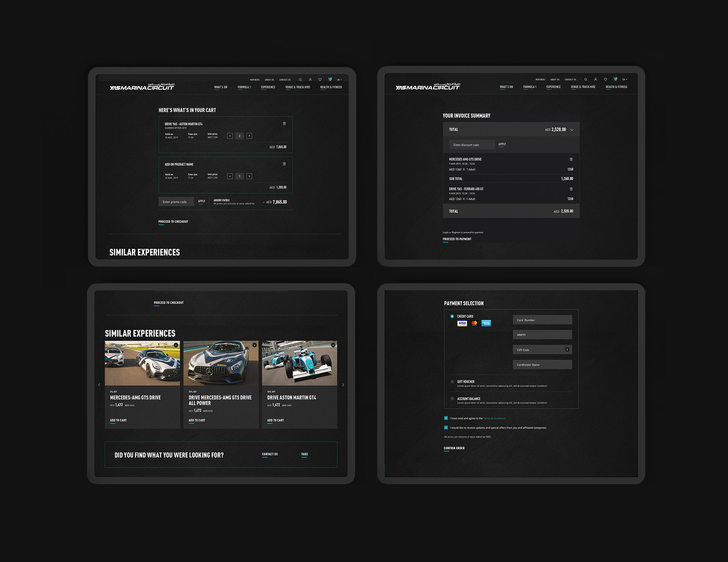This screenshot has width=728, height=562.
Task: Add Mercedes-AMG GTS Drive to cart
Action: pos(118,420)
